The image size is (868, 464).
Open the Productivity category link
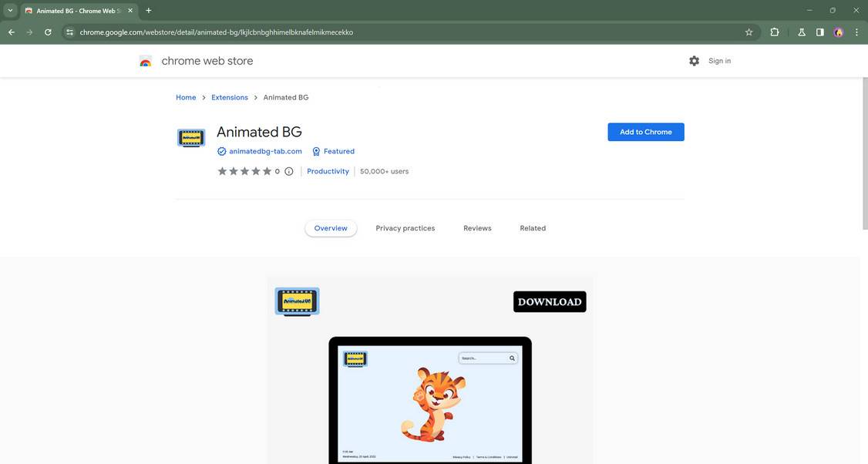328,171
